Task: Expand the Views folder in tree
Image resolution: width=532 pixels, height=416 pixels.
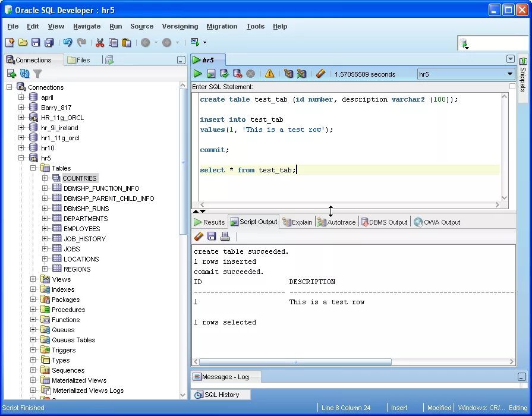Action: [x=33, y=279]
